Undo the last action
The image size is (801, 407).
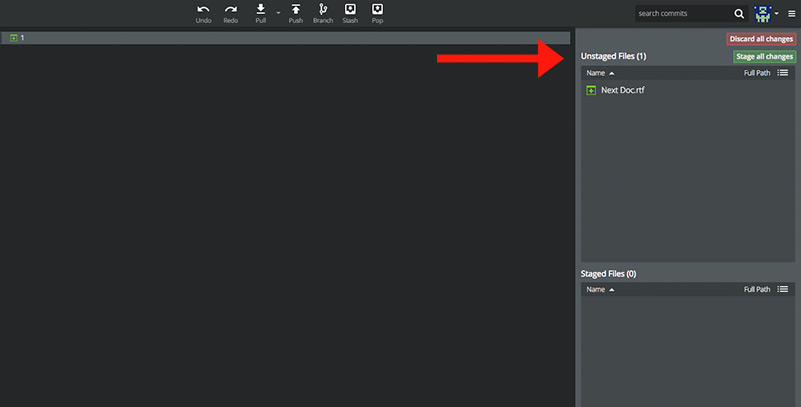click(203, 14)
